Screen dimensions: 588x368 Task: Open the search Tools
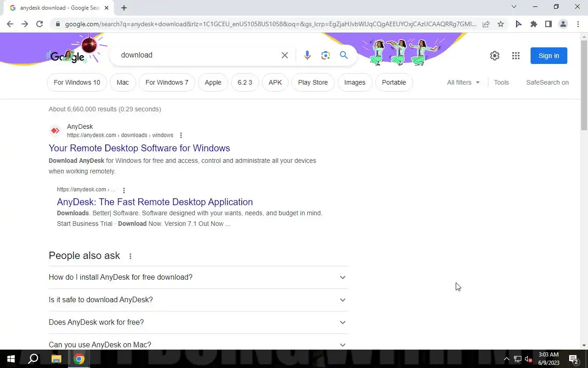[501, 82]
